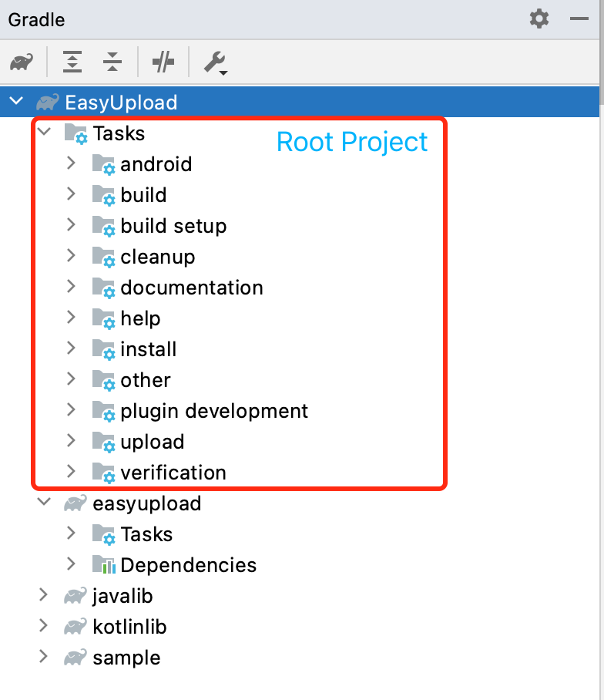Expand the install task group
The image size is (604, 700).
pyautogui.click(x=71, y=348)
